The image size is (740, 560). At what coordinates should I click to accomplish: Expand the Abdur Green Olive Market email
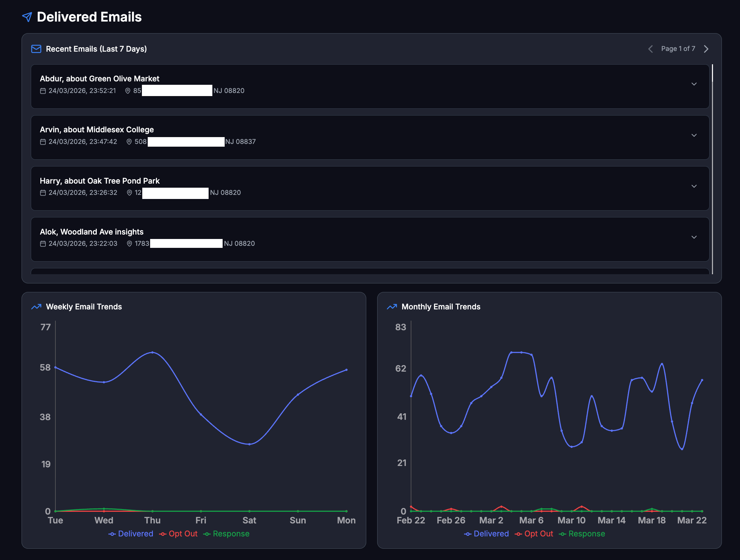click(x=694, y=84)
